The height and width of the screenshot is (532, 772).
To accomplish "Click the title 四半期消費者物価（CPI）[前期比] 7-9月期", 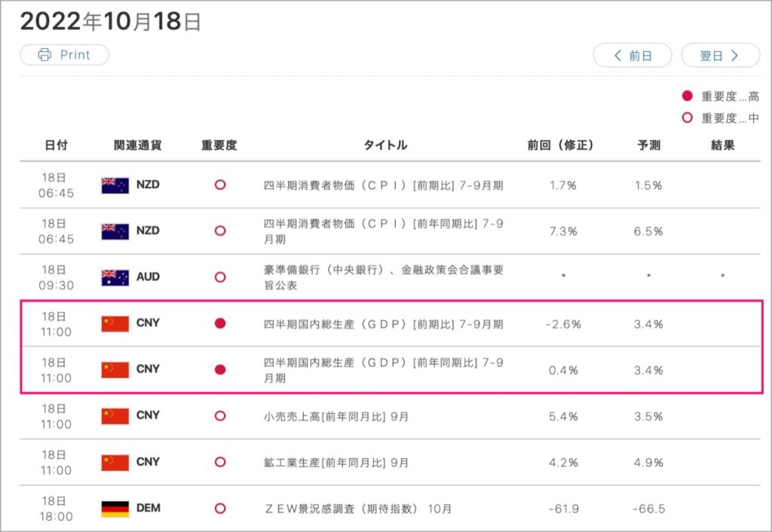I will (x=384, y=185).
